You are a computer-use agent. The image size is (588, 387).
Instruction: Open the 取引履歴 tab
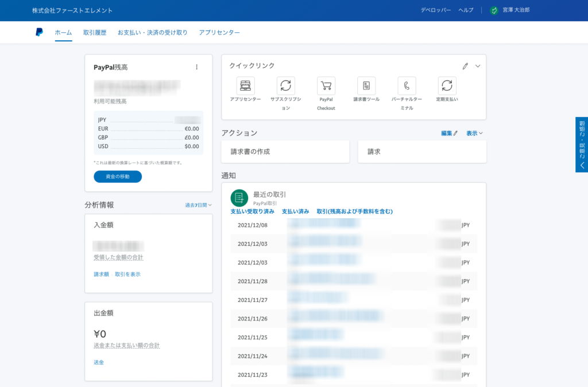95,33
